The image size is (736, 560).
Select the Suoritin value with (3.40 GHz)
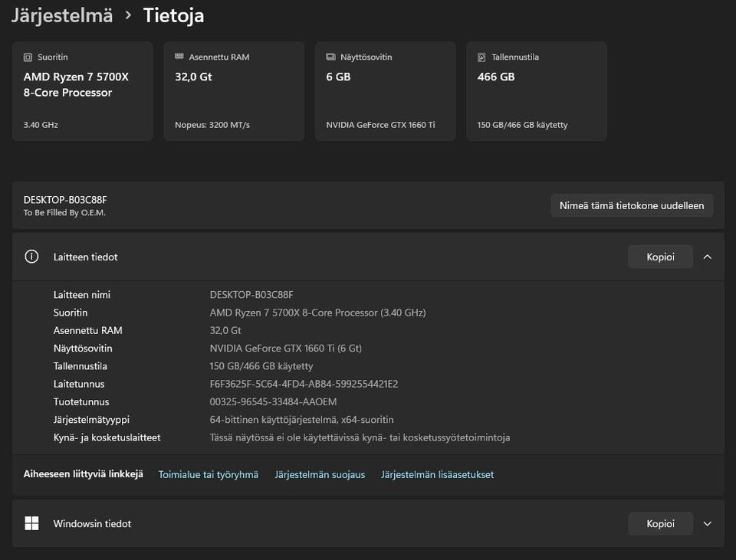[x=317, y=313]
